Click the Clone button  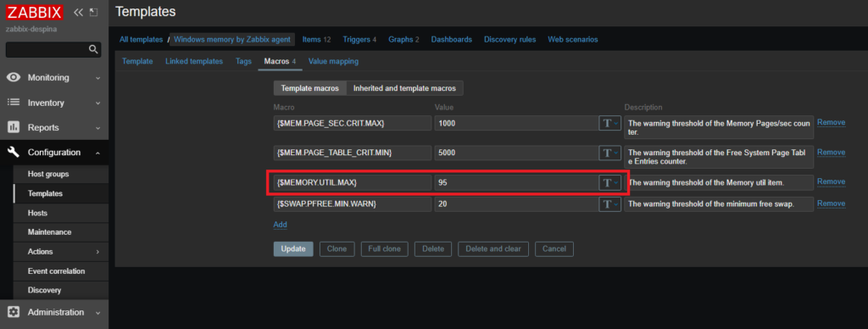337,248
